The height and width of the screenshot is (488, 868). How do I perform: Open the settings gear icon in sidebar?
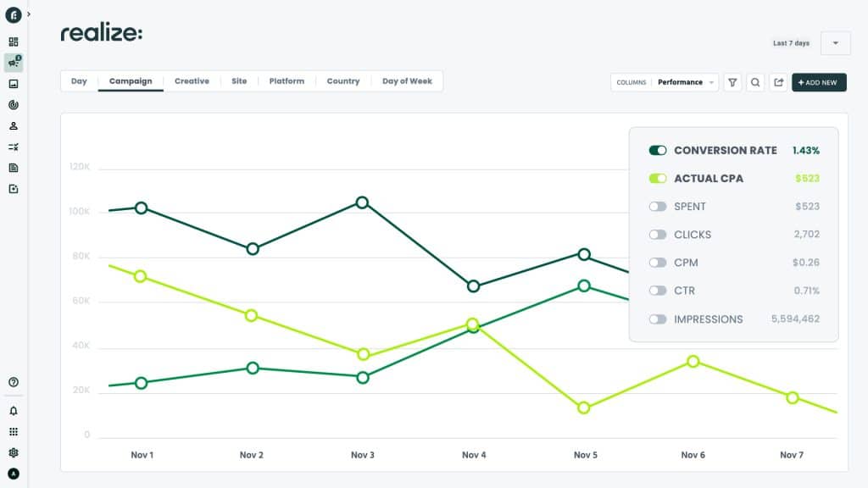click(14, 453)
